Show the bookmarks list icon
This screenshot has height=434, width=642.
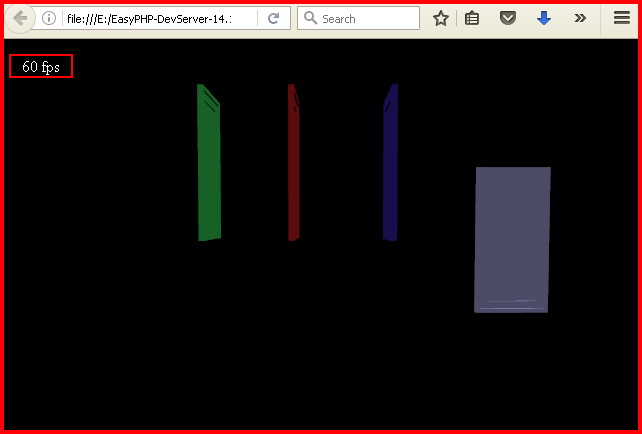[472, 18]
